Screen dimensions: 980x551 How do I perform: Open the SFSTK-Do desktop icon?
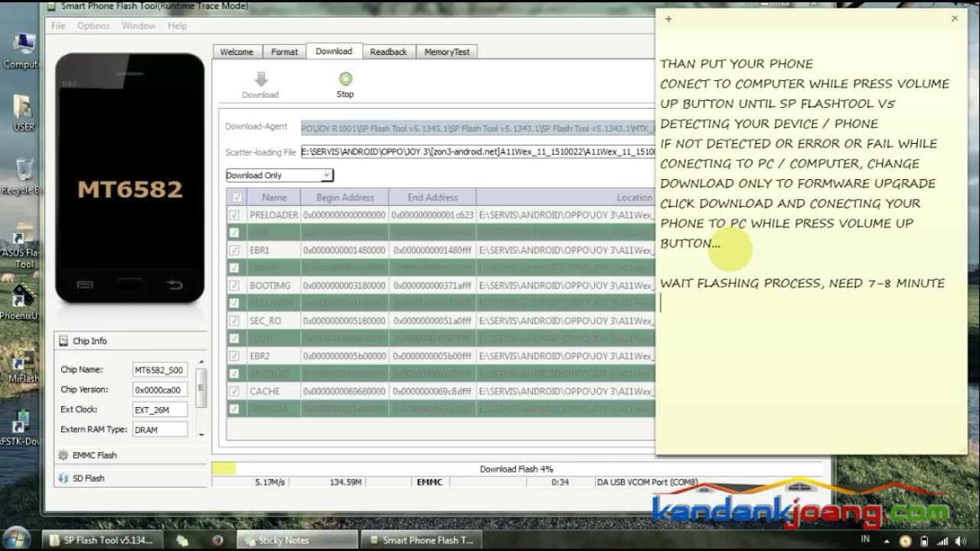[23, 422]
